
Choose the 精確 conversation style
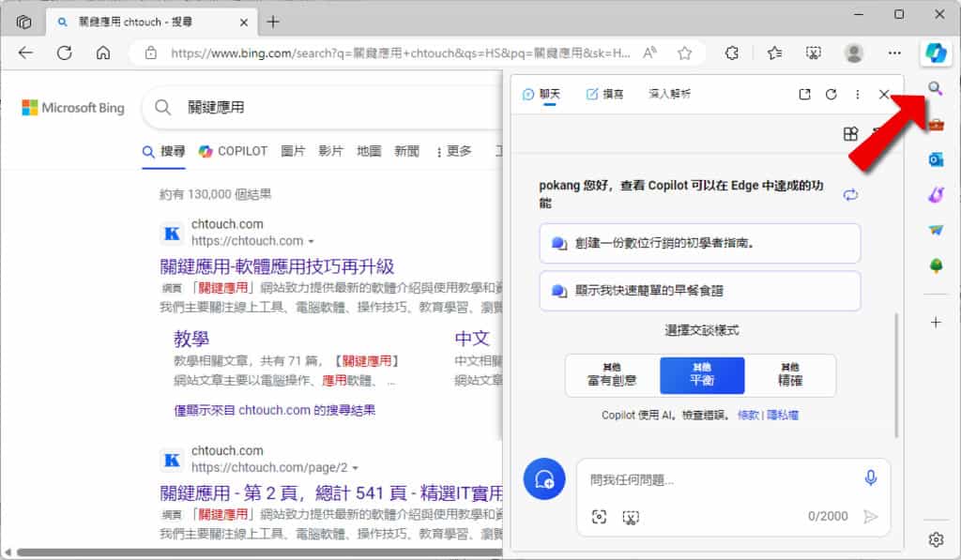(x=790, y=375)
